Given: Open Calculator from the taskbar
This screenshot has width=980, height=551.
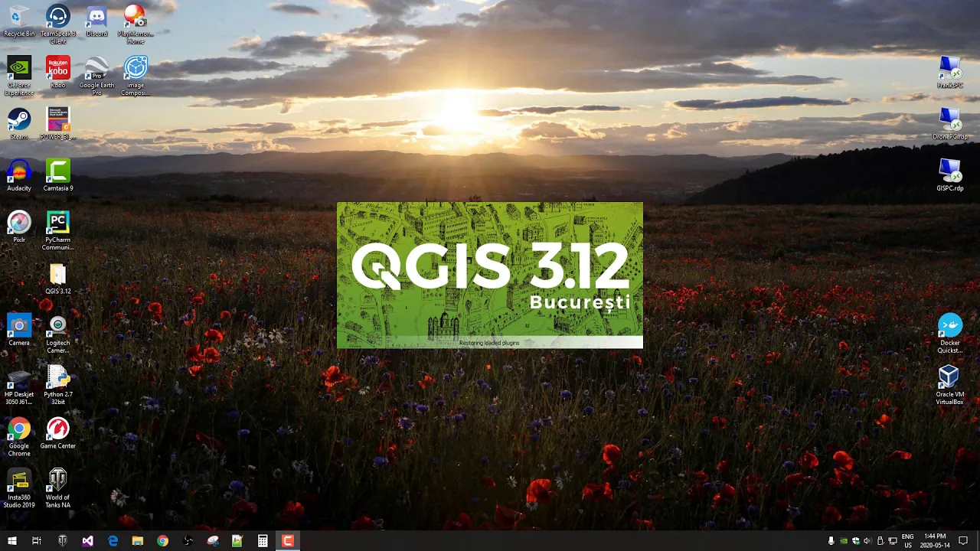Looking at the screenshot, I should pyautogui.click(x=263, y=541).
